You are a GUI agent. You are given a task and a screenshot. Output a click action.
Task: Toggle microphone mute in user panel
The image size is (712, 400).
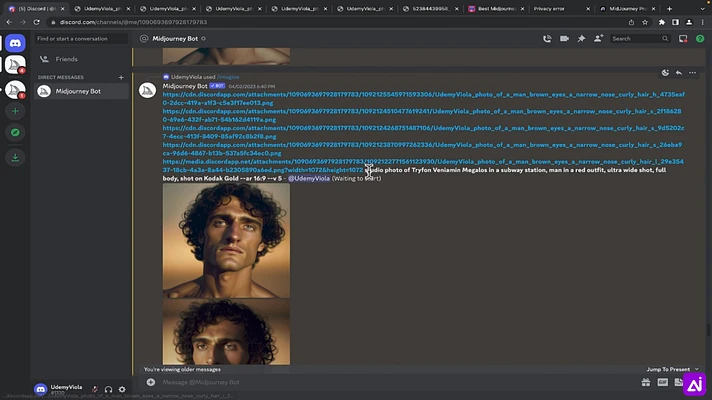[94, 389]
